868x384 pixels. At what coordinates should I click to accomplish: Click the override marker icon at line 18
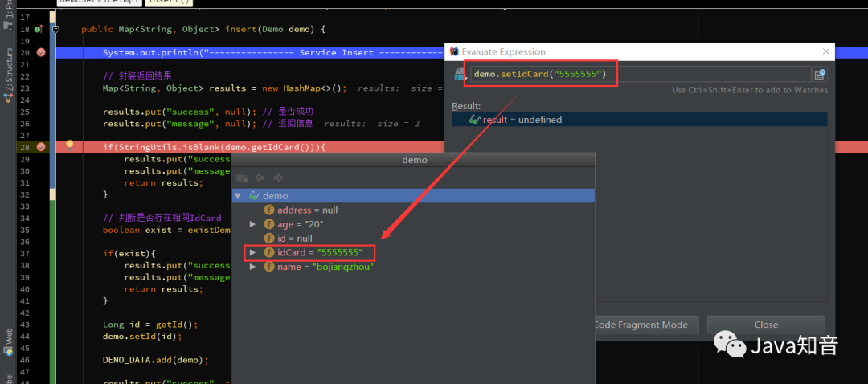click(39, 29)
